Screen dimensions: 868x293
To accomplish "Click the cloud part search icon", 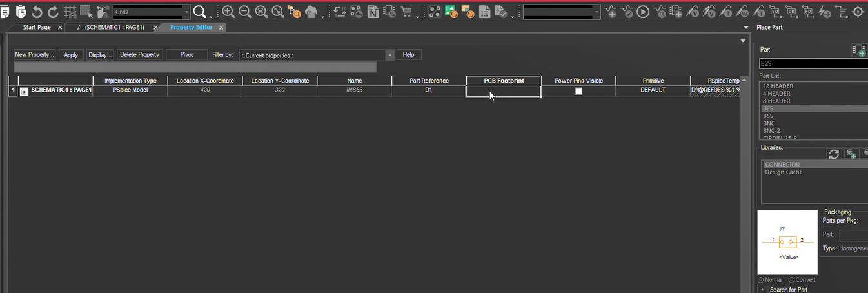I will point(311,12).
